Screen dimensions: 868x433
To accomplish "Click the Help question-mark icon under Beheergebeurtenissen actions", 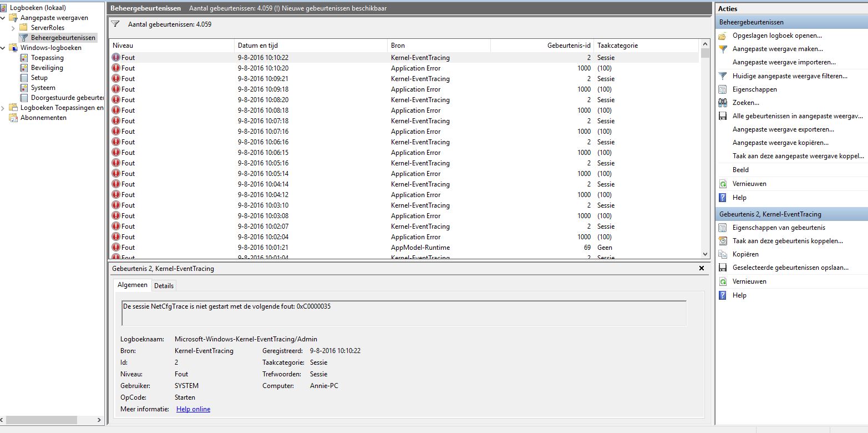I will pyautogui.click(x=723, y=198).
